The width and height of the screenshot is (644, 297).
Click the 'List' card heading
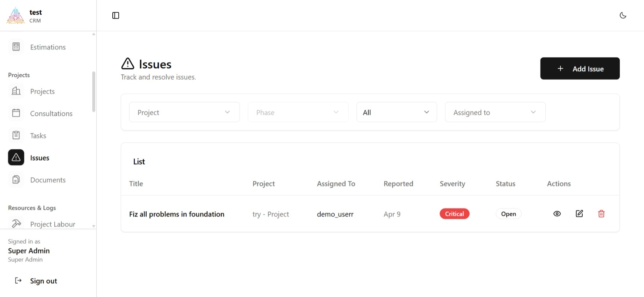click(139, 162)
